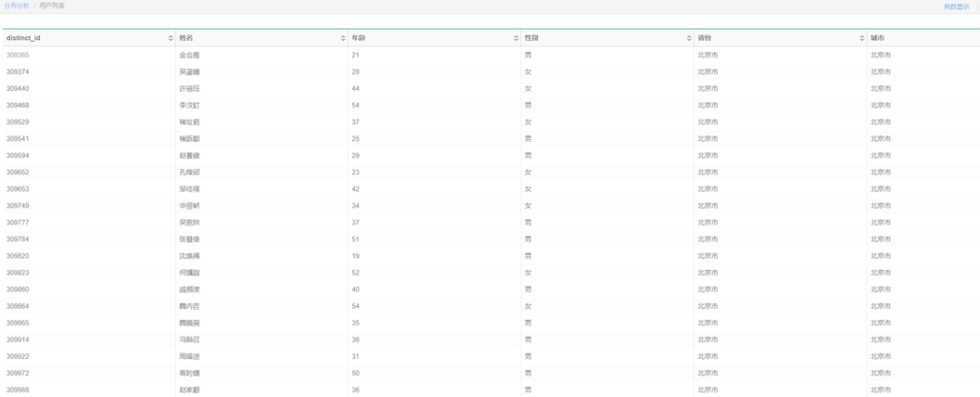Image resolution: width=980 pixels, height=397 pixels.
Task: Select the 城市 column header text
Action: 877,38
